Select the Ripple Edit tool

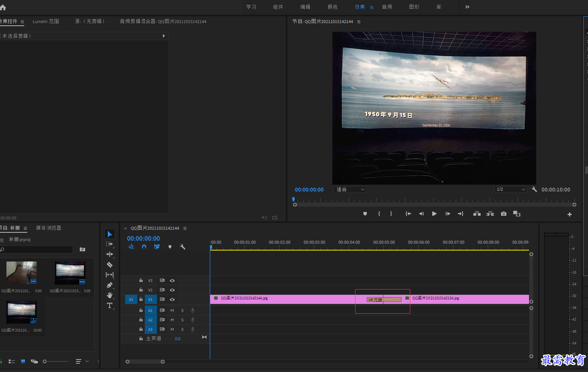[110, 254]
